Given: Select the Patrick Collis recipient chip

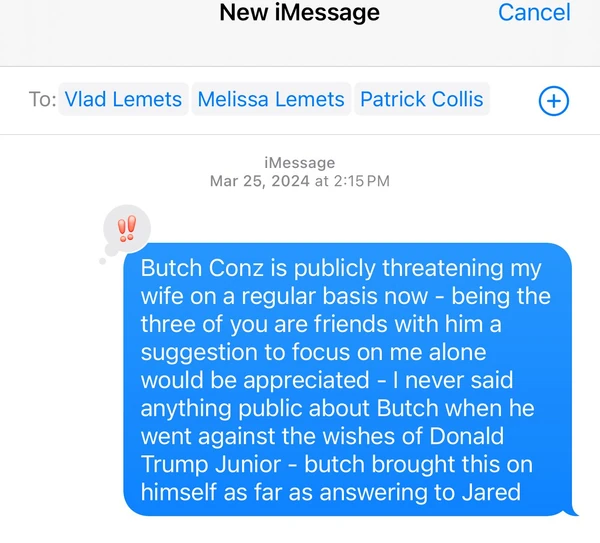Looking at the screenshot, I should point(422,99).
